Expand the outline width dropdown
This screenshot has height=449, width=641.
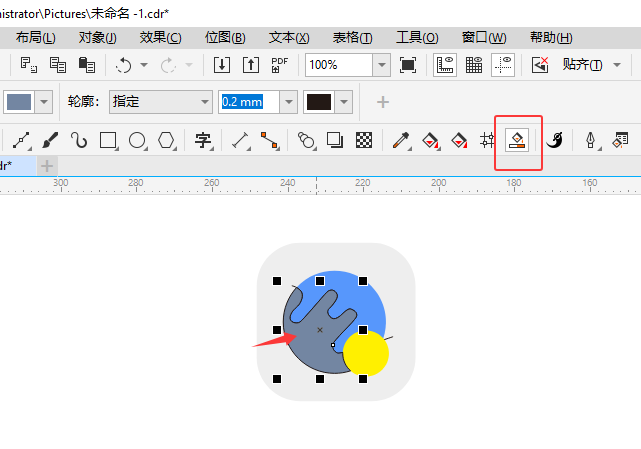[x=289, y=102]
